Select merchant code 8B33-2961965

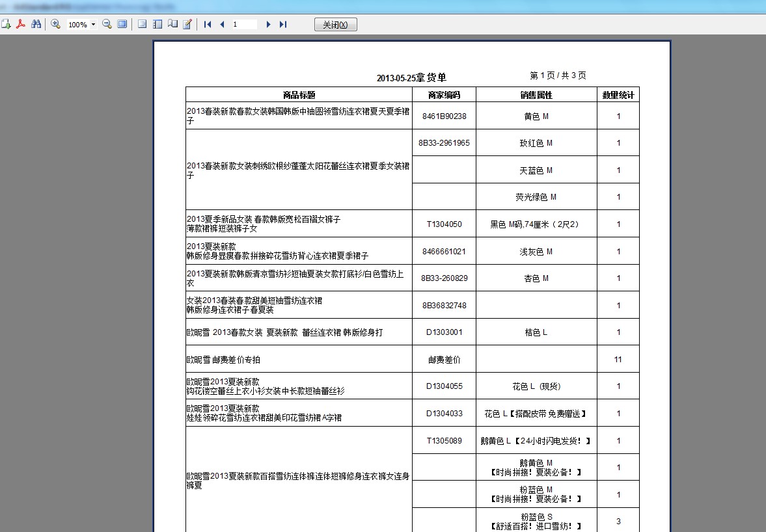444,143
